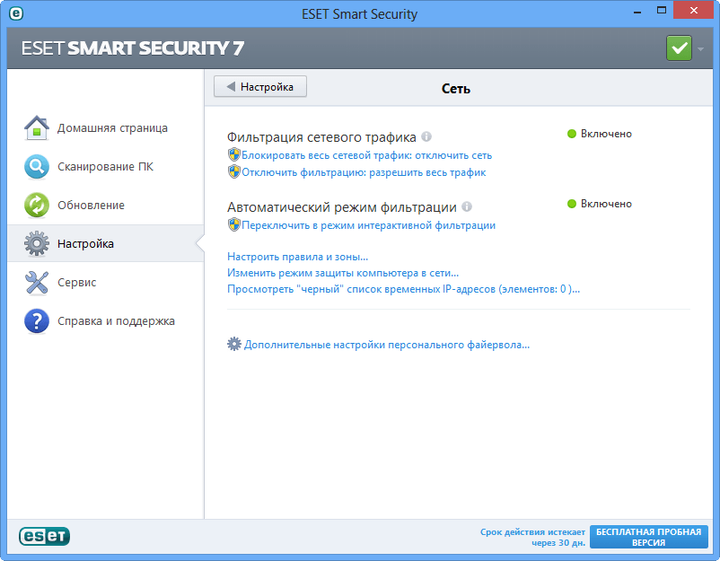Screen dimensions: 720x561
Task: Go back with the Настройка button
Action: pos(260,86)
